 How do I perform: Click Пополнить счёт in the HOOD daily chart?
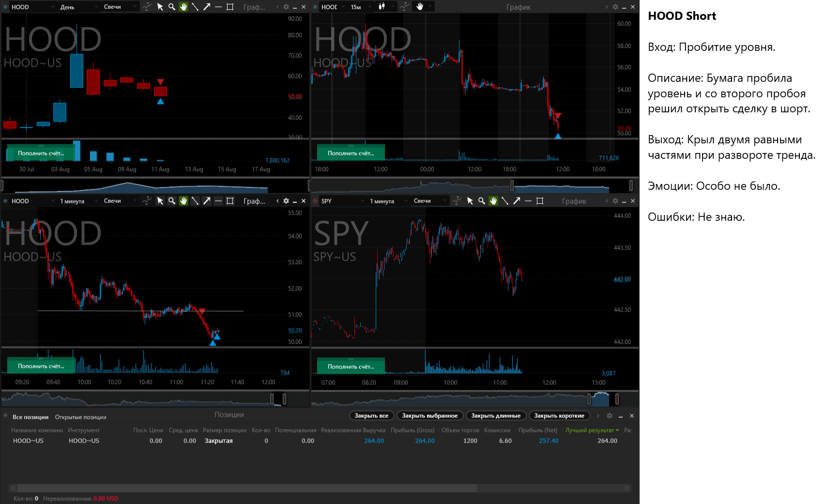pyautogui.click(x=41, y=153)
